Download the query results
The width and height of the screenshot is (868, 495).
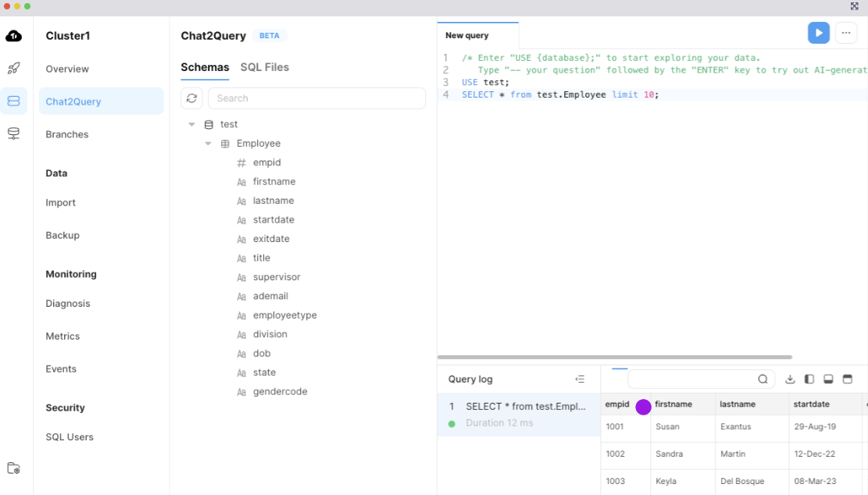790,379
